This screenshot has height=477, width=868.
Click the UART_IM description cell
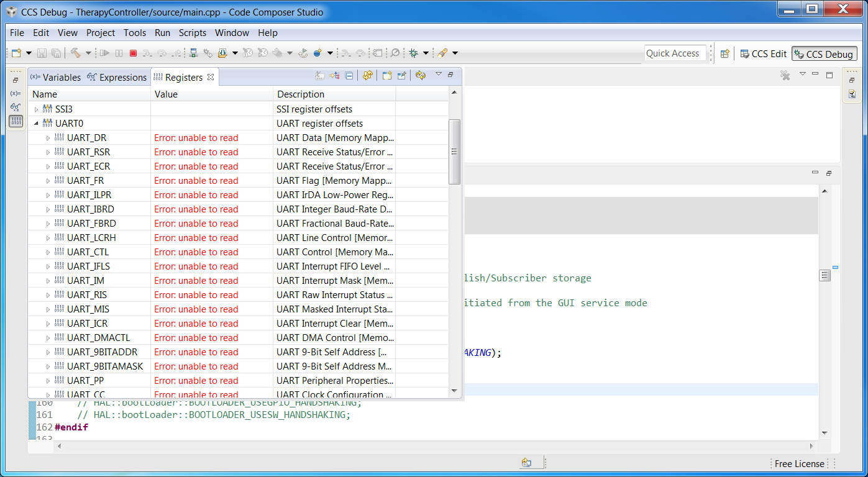(x=334, y=281)
